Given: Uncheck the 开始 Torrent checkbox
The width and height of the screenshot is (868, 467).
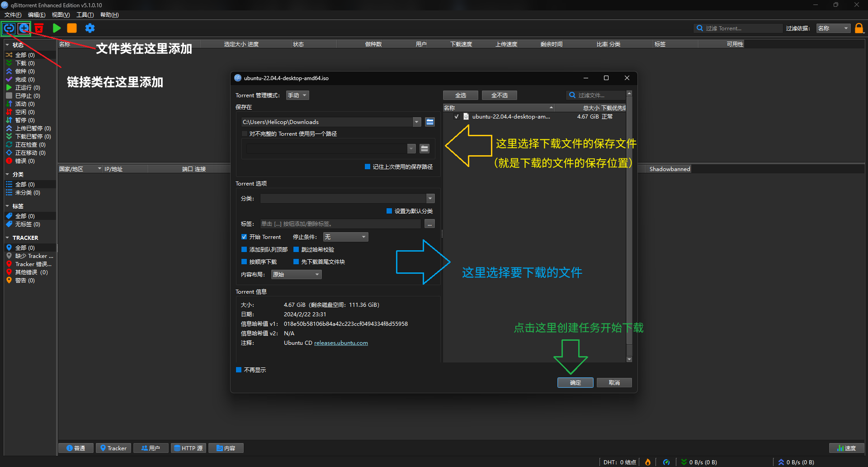Looking at the screenshot, I should pos(244,237).
